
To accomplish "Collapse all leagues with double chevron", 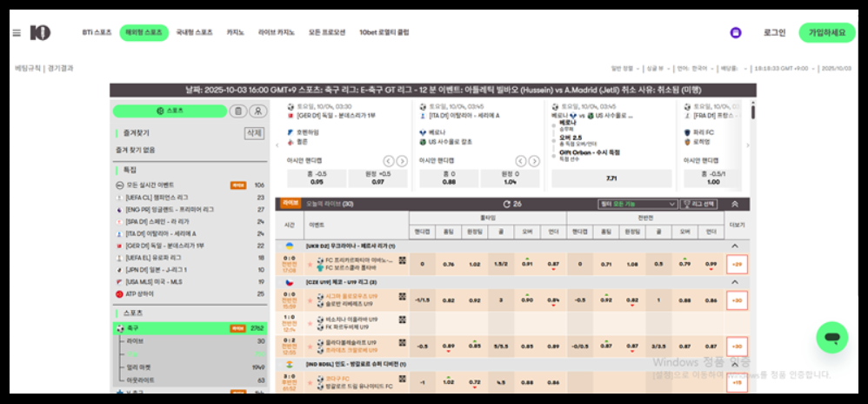I will pyautogui.click(x=735, y=204).
